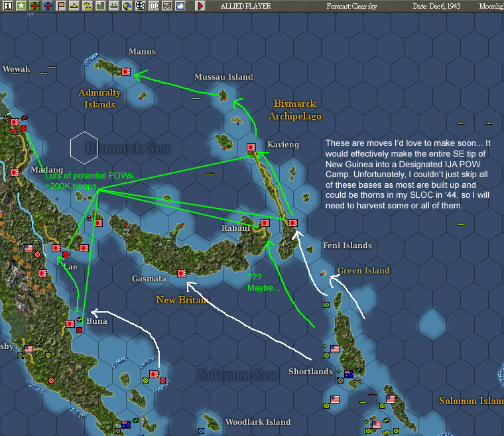
Task: Select the Japanese base flag at Rabaul
Action: (x=265, y=223)
